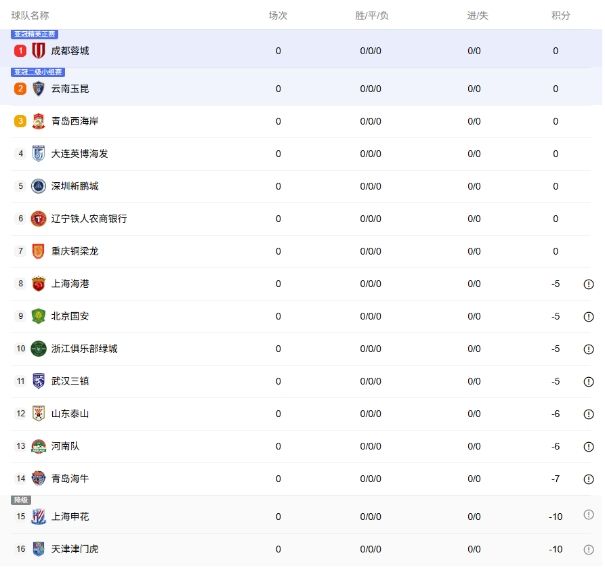Click the 场次 column header
Viewport: 605px width, 567px height.
[x=278, y=16]
